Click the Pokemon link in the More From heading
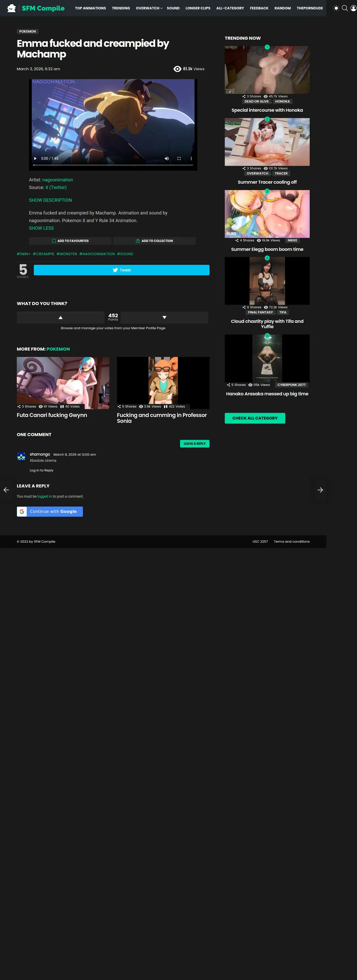The image size is (357, 980). coord(58,349)
